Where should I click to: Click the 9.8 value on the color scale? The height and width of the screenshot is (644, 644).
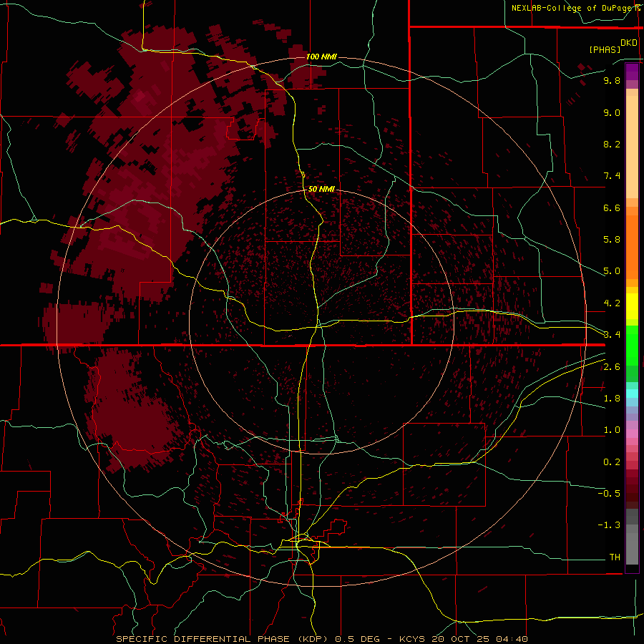(x=612, y=80)
